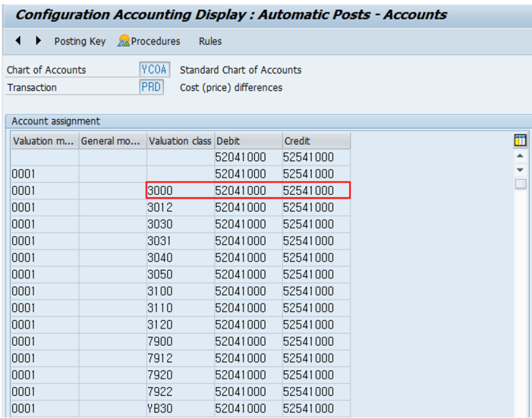
Task: Click the Account assignment group title
Action: [56, 121]
